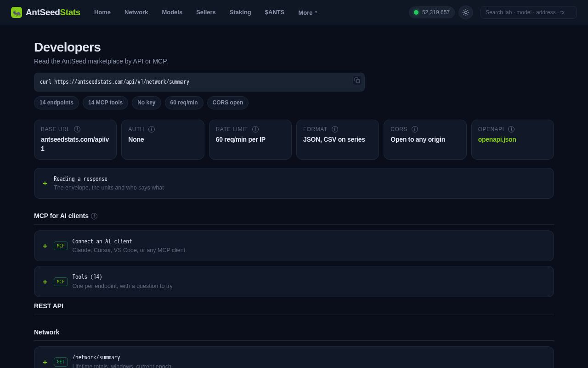
Task: Click the info icon beside FORMAT
Action: coord(335,129)
